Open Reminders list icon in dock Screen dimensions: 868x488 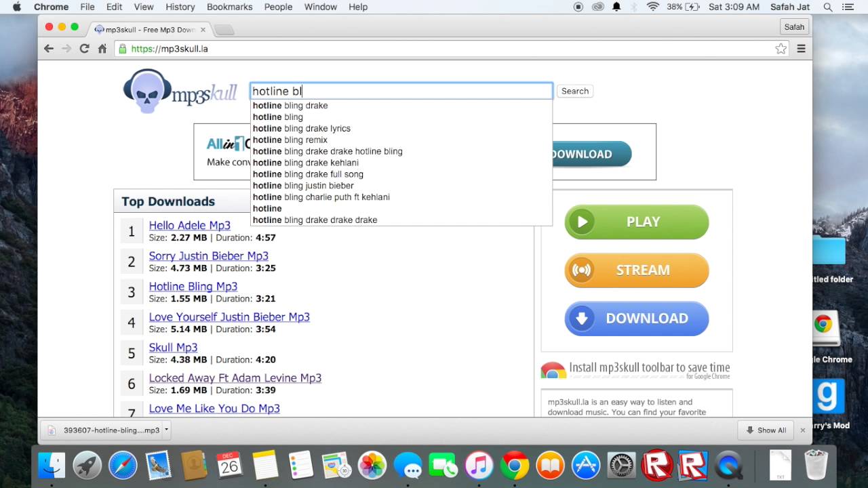[x=300, y=465]
